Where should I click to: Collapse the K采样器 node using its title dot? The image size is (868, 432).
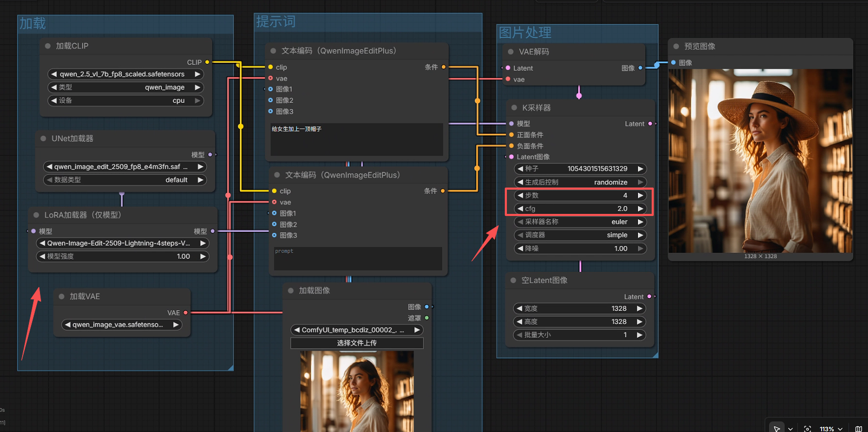514,107
